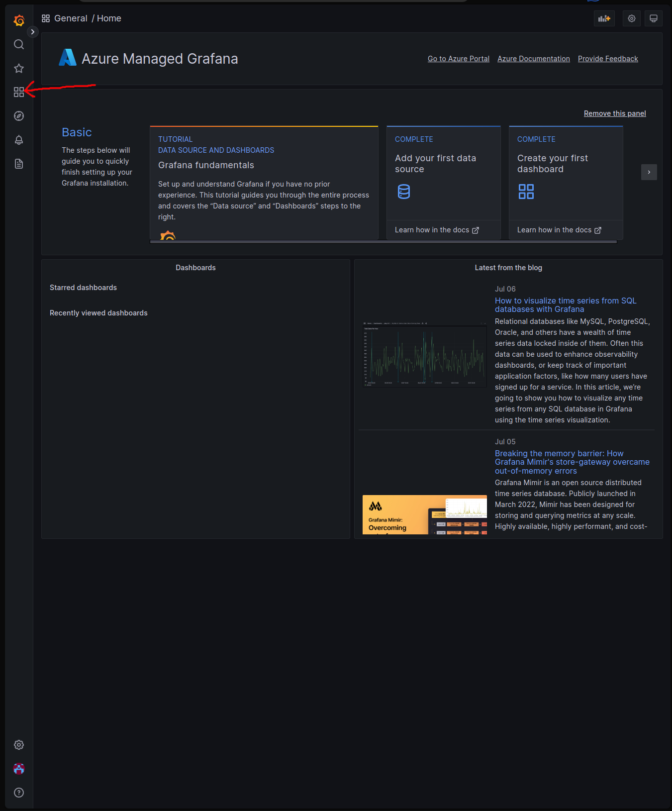672x811 pixels.
Task: Click the Grafana logo home icon
Action: 19,20
